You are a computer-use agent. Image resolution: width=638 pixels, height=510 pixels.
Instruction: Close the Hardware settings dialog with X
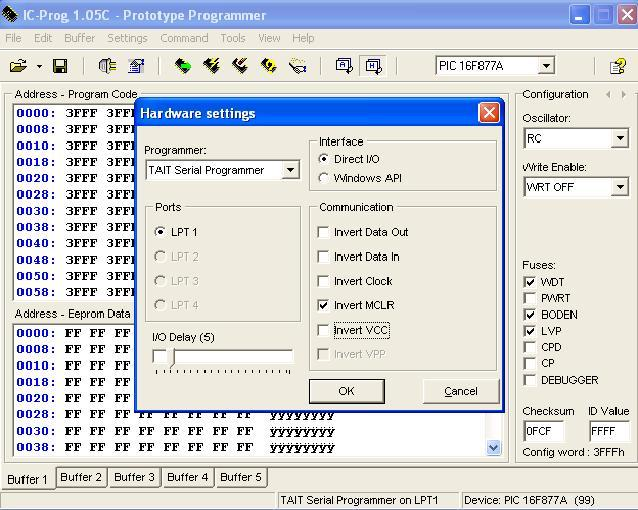pyautogui.click(x=489, y=113)
